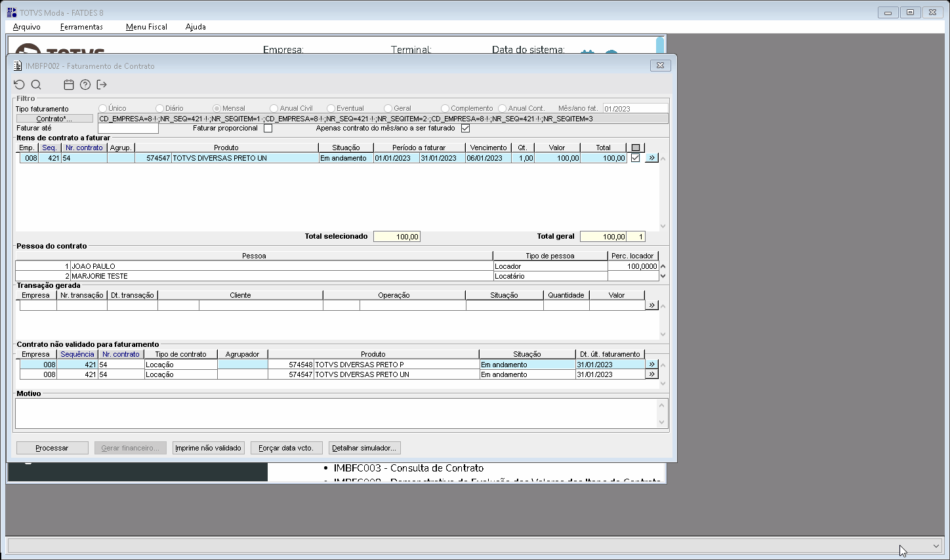Select the Mensal billing type
Viewport: 950px width, 560px height.
(217, 108)
